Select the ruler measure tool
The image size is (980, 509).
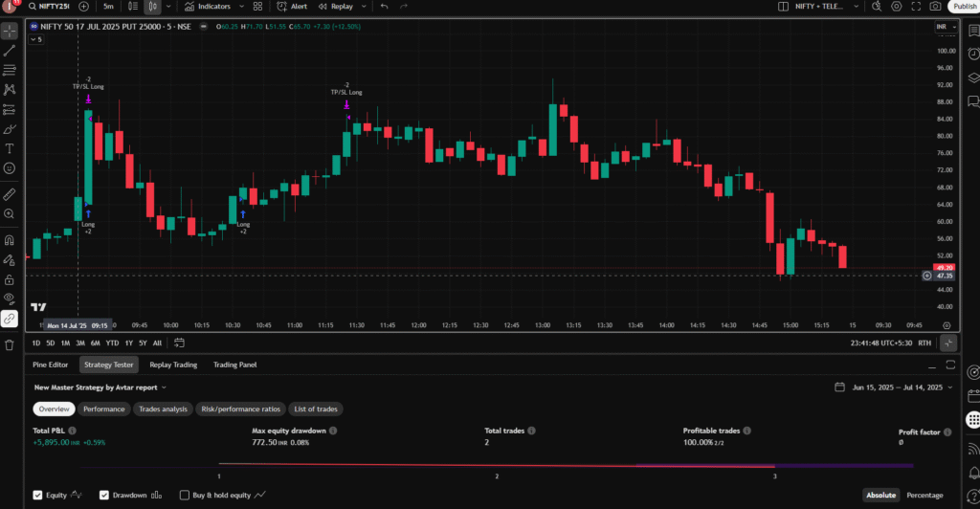click(10, 194)
